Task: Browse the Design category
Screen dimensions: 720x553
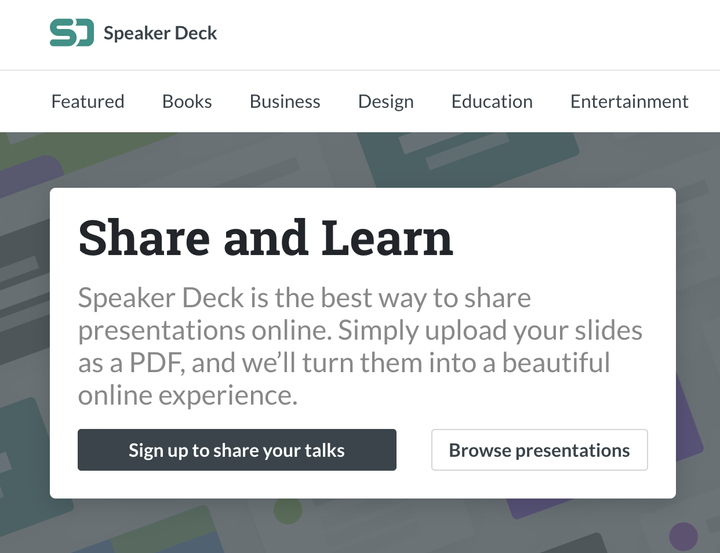Action: pos(386,101)
